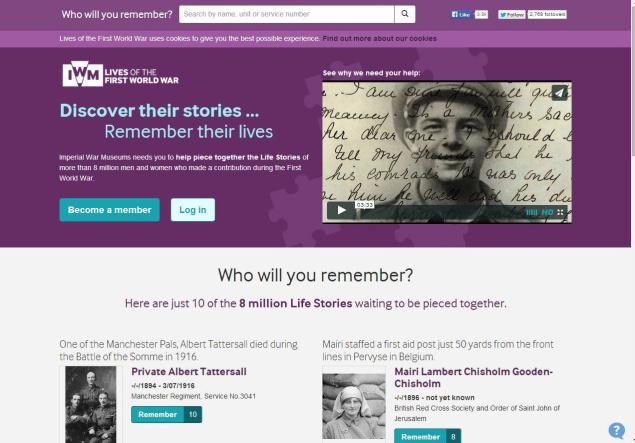The image size is (635, 443).
Task: Enter fullscreen mode on the video player
Action: (x=560, y=212)
